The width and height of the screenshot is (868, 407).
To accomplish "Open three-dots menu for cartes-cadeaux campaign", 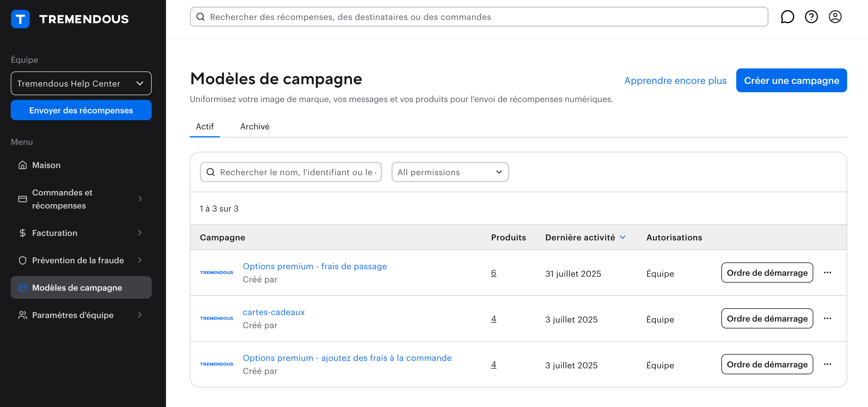I will [827, 318].
